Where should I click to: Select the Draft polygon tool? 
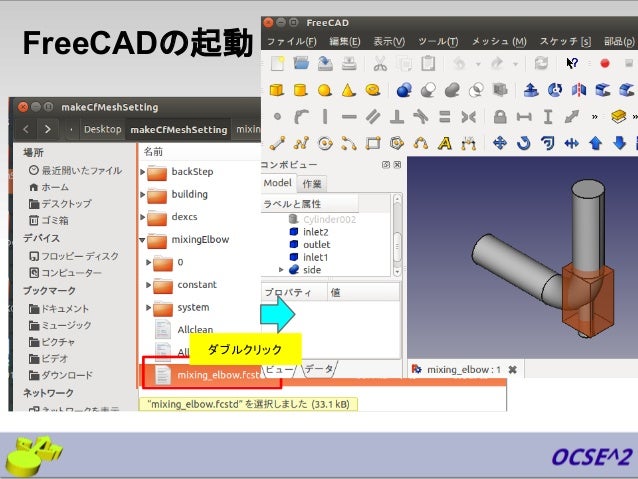[x=397, y=143]
